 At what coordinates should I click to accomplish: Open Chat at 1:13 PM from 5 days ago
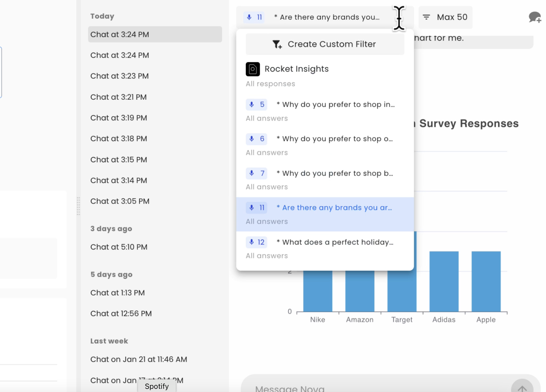[155, 293]
